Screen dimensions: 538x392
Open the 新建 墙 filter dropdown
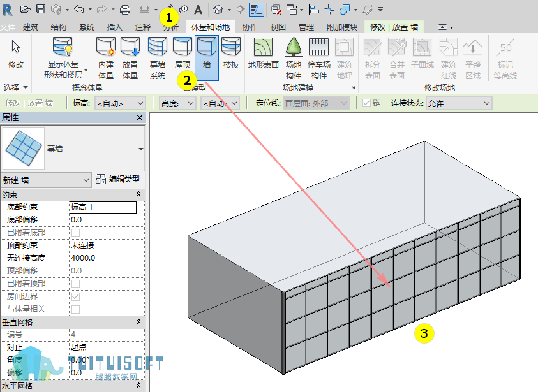(x=46, y=180)
